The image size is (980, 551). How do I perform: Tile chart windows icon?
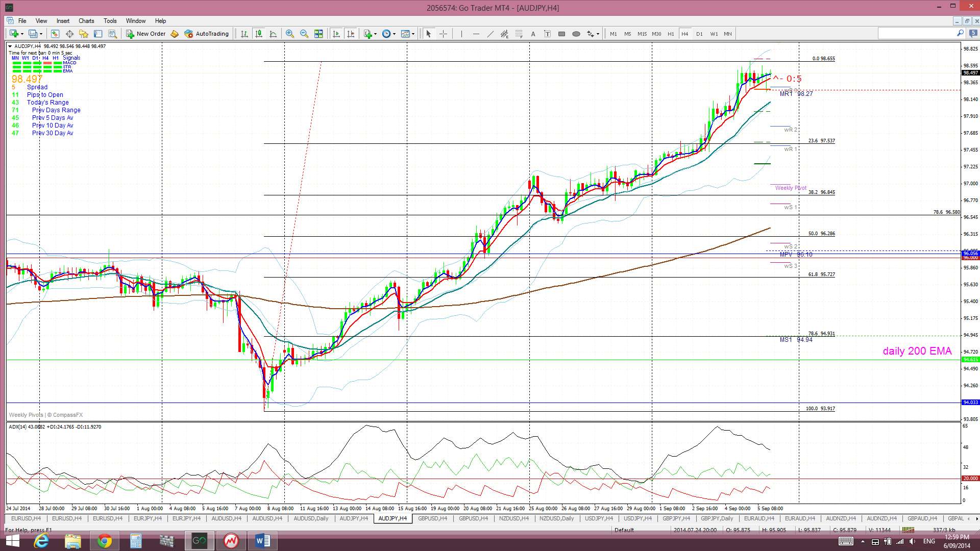coord(318,34)
